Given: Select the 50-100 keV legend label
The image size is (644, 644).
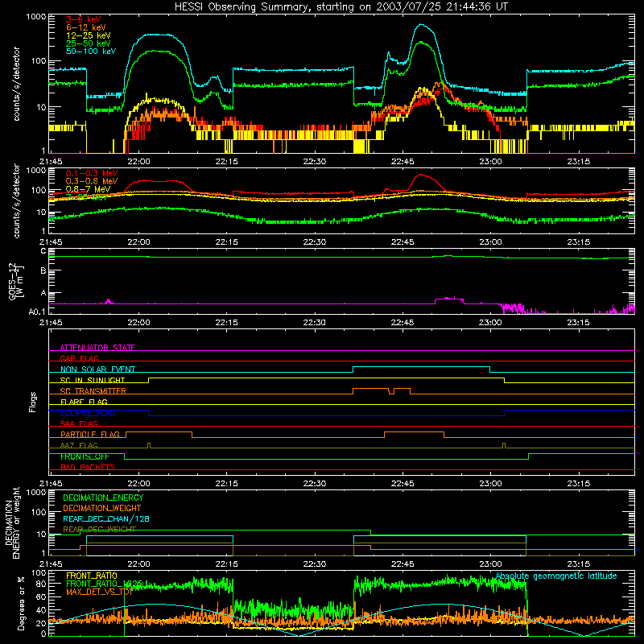Looking at the screenshot, I should (x=91, y=52).
